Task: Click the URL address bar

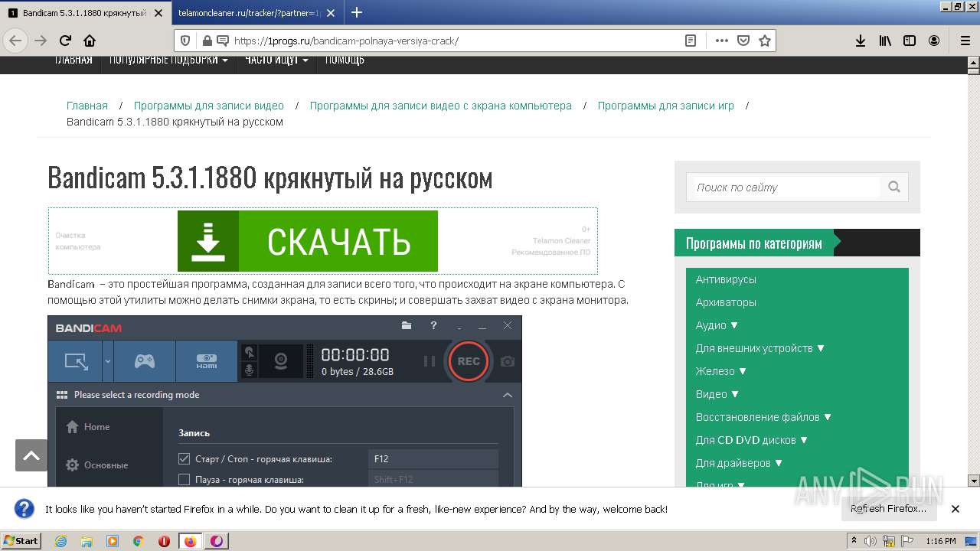Action: 456,41
